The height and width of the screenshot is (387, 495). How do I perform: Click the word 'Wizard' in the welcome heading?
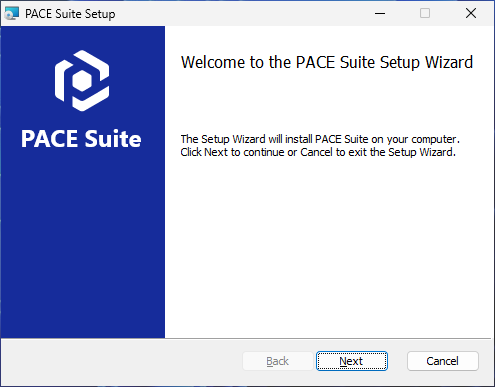(x=449, y=62)
